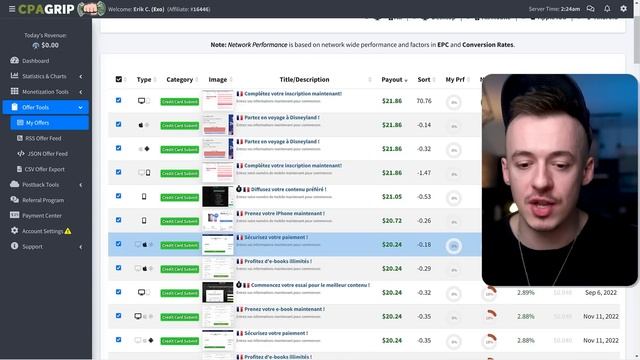Open the Diffusez votre contenu préféré thumbnail
This screenshot has height=360, width=640.
coord(218,196)
